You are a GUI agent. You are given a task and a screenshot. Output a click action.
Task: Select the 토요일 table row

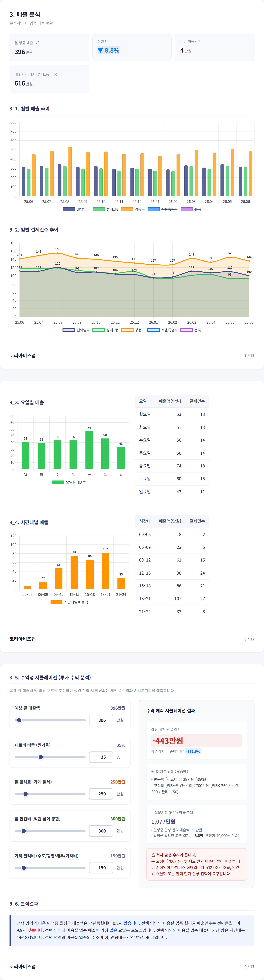[x=172, y=479]
